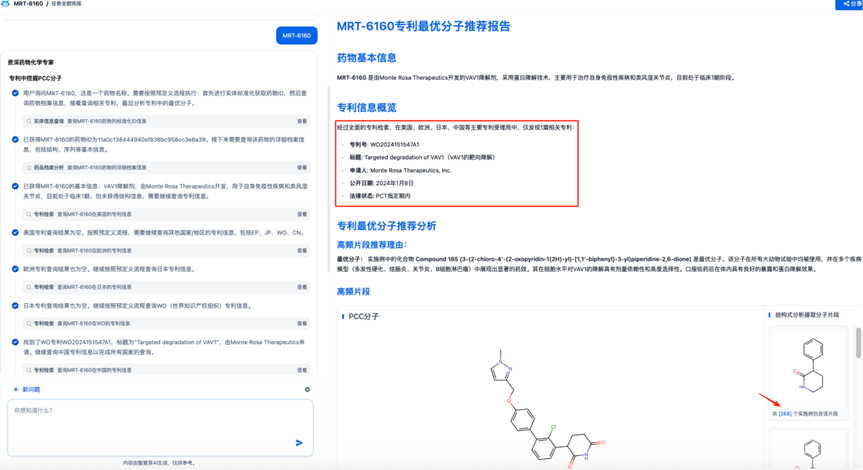Click the app logo icon beside MRT-6160 breadcrumb
863x470 pixels.
5,3
